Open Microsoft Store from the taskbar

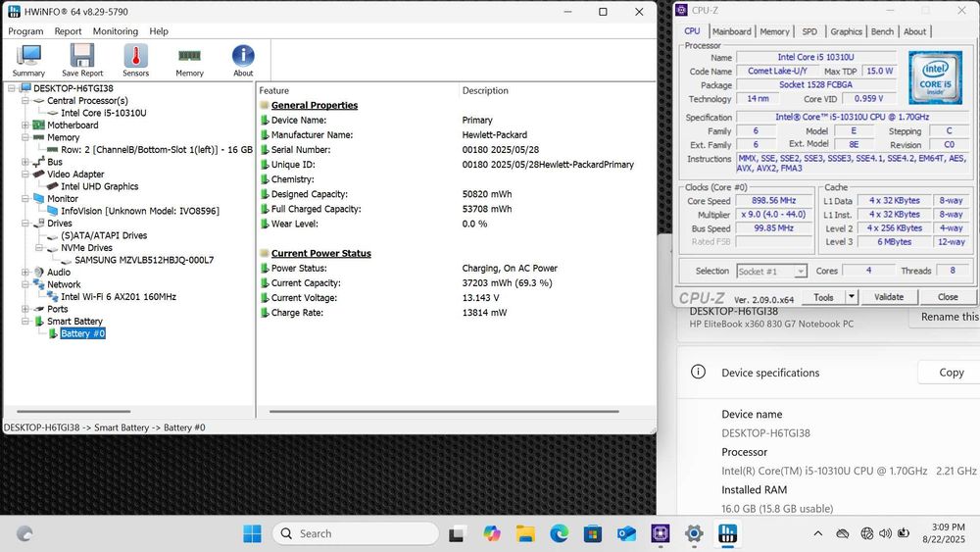point(593,534)
